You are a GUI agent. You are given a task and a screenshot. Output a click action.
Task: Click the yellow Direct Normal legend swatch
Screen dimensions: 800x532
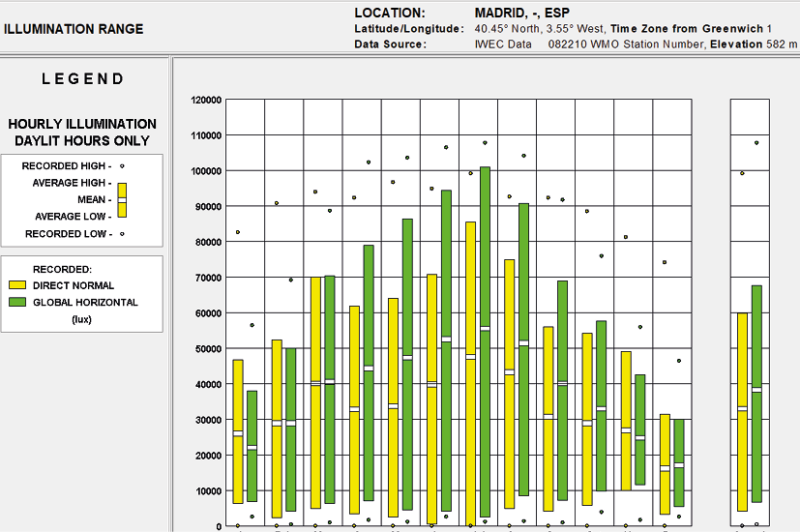pyautogui.click(x=16, y=285)
